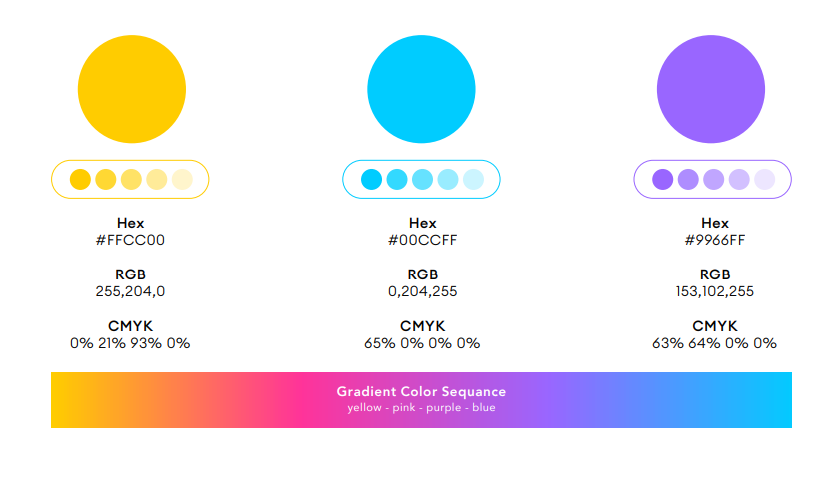831x488 pixels.
Task: Click the large cyan color circle
Action: click(421, 89)
